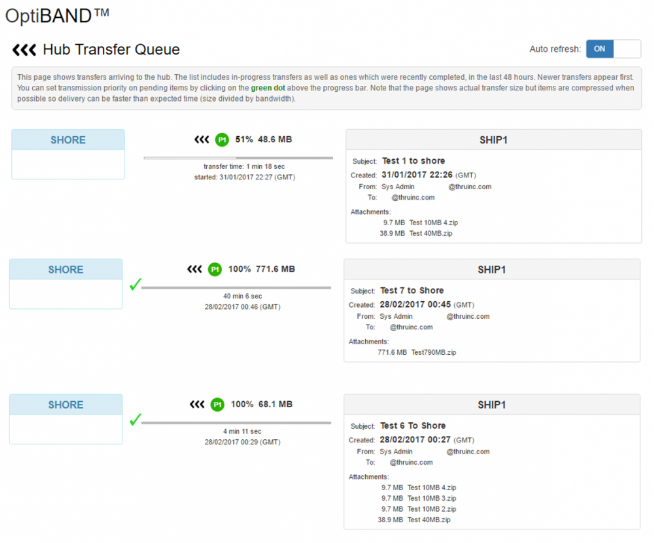Click the in-progress 51% transfer progress bar

click(x=237, y=157)
